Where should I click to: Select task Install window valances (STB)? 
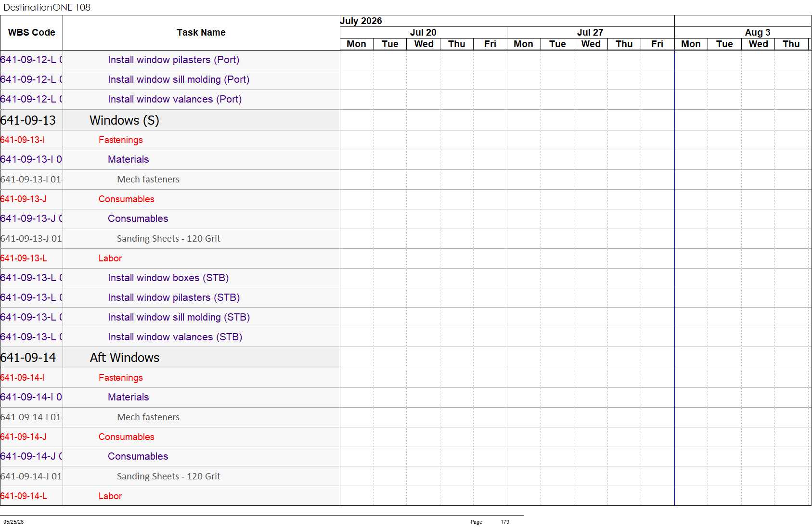tap(175, 337)
